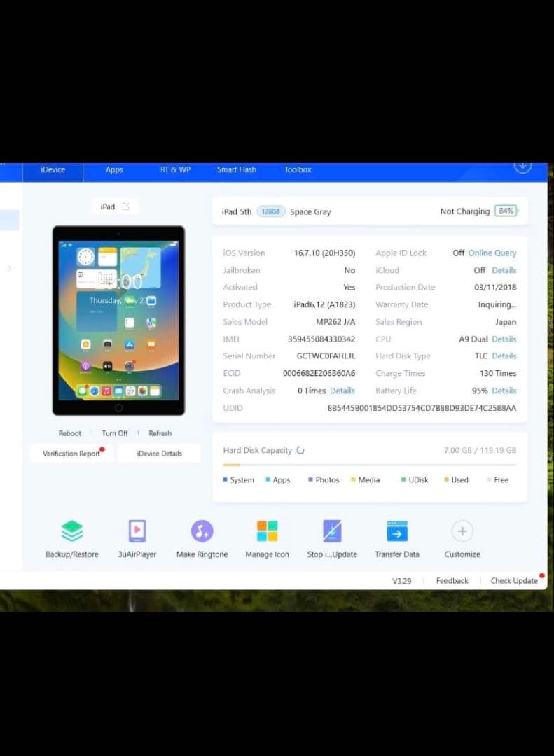Click the Warranty Date Inquiring text

(x=497, y=304)
